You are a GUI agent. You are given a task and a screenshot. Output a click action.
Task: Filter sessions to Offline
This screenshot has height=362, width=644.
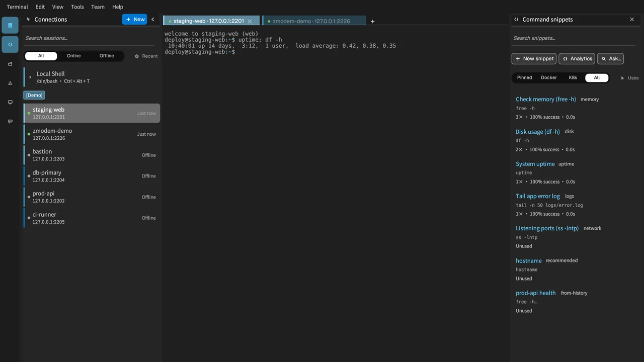pyautogui.click(x=107, y=56)
